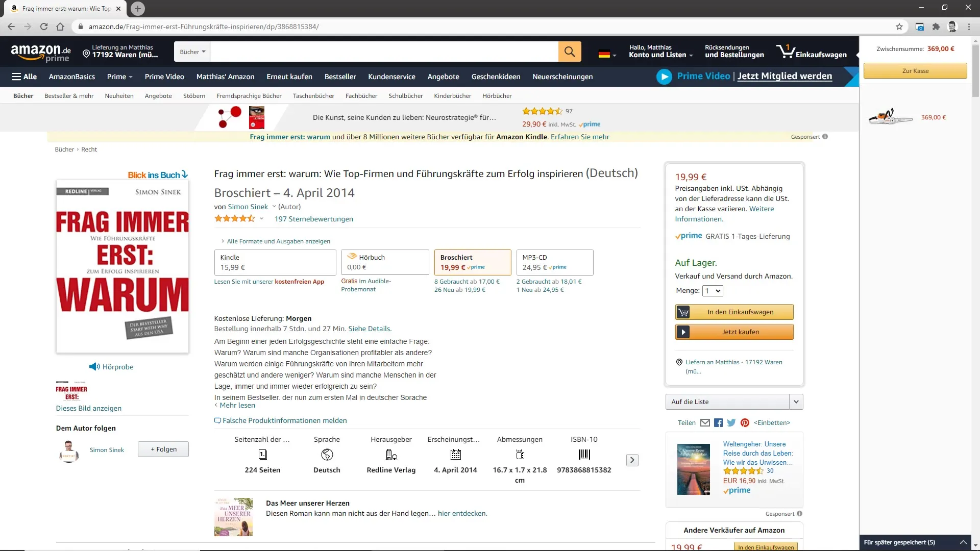Click the delivery location pin icon
This screenshot has height=551, width=980.
(x=86, y=54)
